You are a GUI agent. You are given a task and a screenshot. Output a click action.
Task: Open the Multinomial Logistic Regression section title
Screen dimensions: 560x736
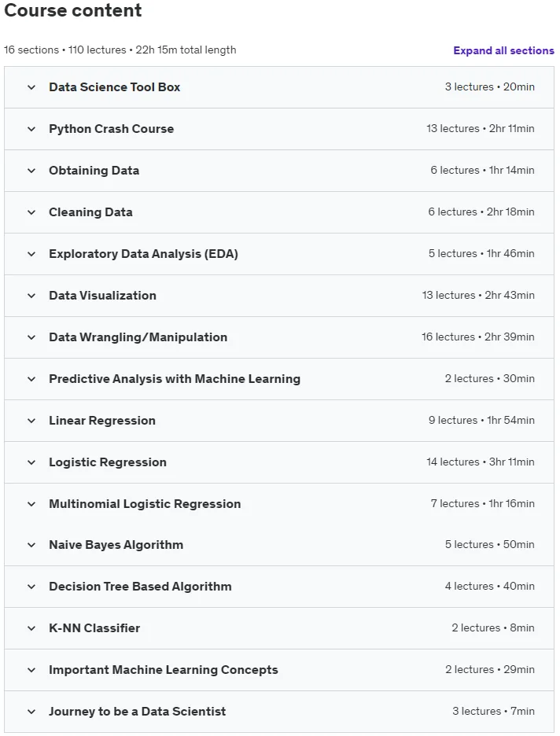coord(145,504)
